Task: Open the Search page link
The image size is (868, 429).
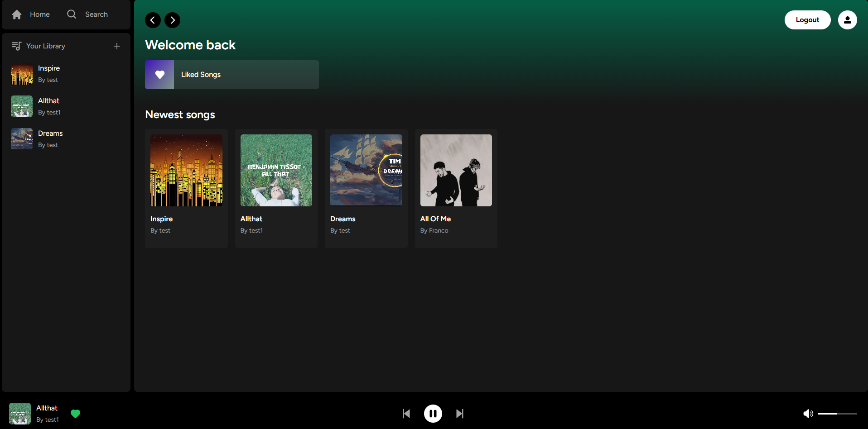Action: [96, 14]
